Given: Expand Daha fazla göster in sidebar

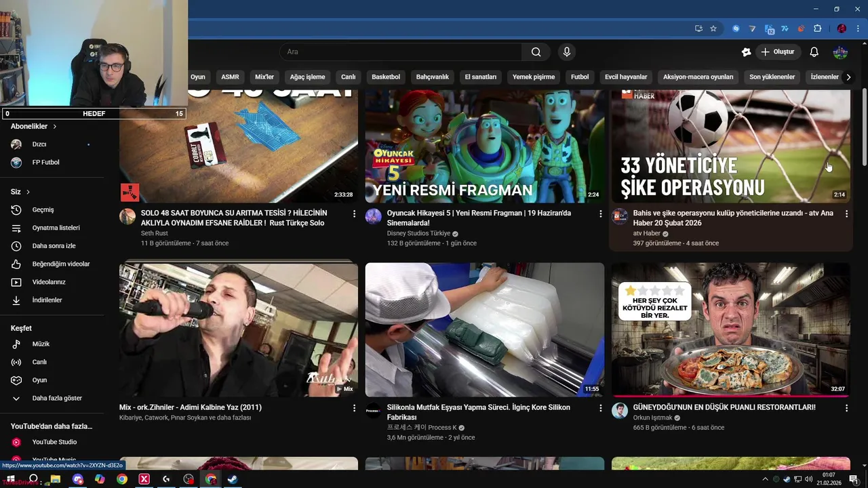Looking at the screenshot, I should (x=58, y=399).
